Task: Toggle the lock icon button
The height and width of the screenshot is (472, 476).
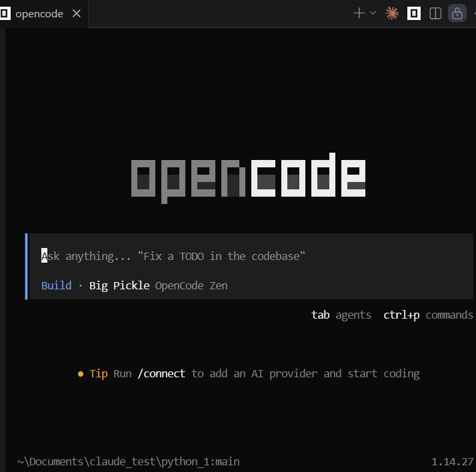Action: tap(457, 13)
